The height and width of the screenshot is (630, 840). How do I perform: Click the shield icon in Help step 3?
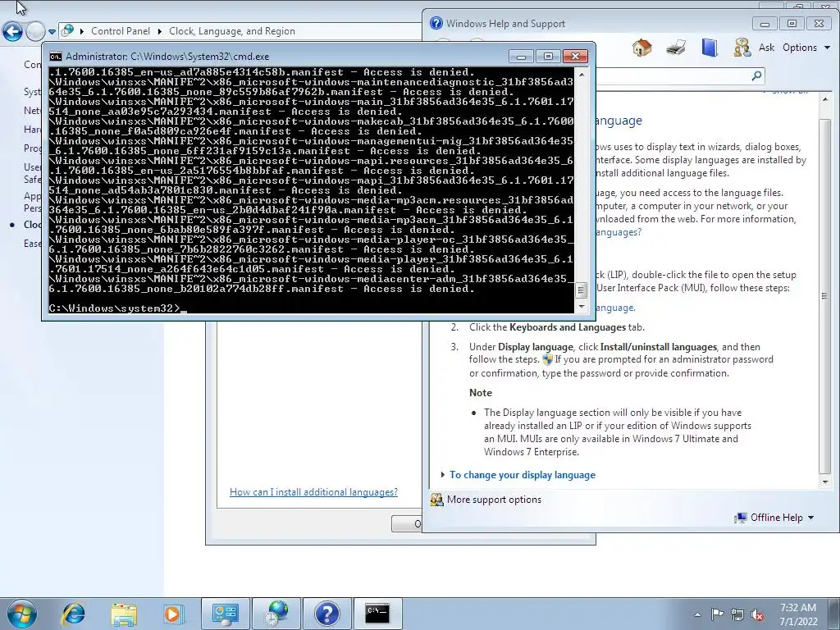[547, 359]
